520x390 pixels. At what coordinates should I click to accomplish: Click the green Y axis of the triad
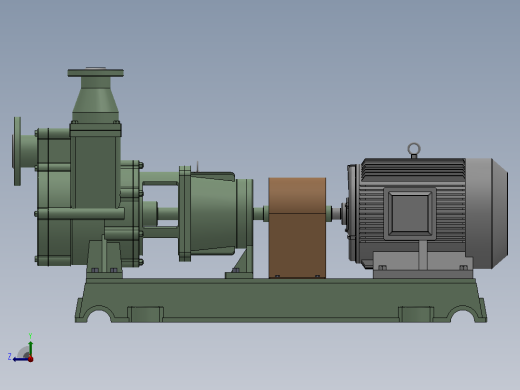[x=31, y=348]
